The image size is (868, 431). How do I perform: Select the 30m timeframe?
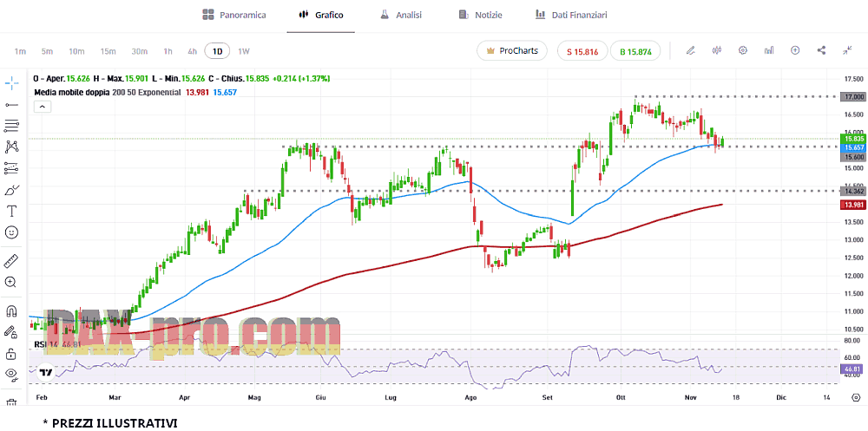pyautogui.click(x=140, y=51)
